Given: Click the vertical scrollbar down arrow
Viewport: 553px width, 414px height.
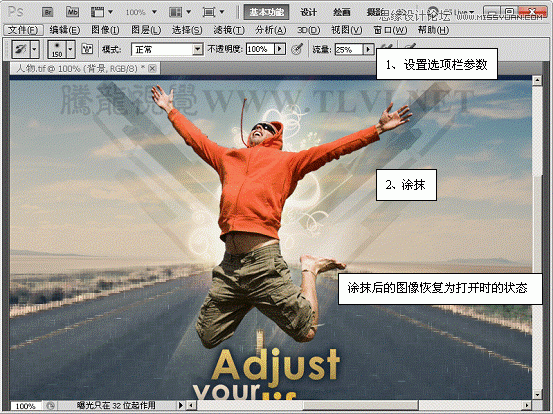Looking at the screenshot, I should click(x=537, y=395).
